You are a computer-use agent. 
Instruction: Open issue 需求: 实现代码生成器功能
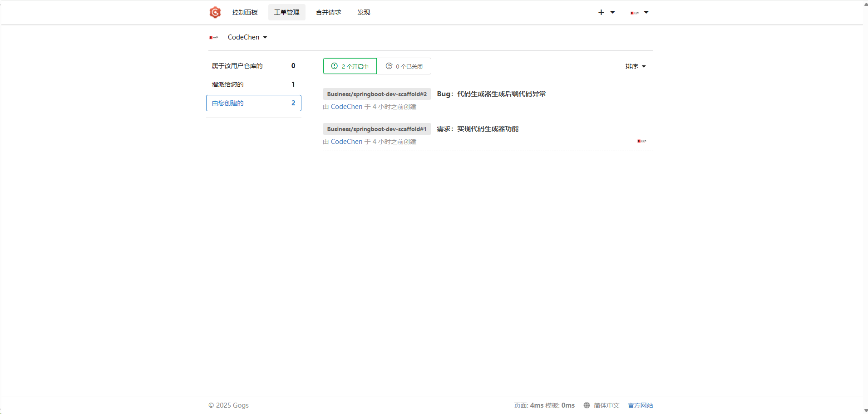pyautogui.click(x=478, y=129)
